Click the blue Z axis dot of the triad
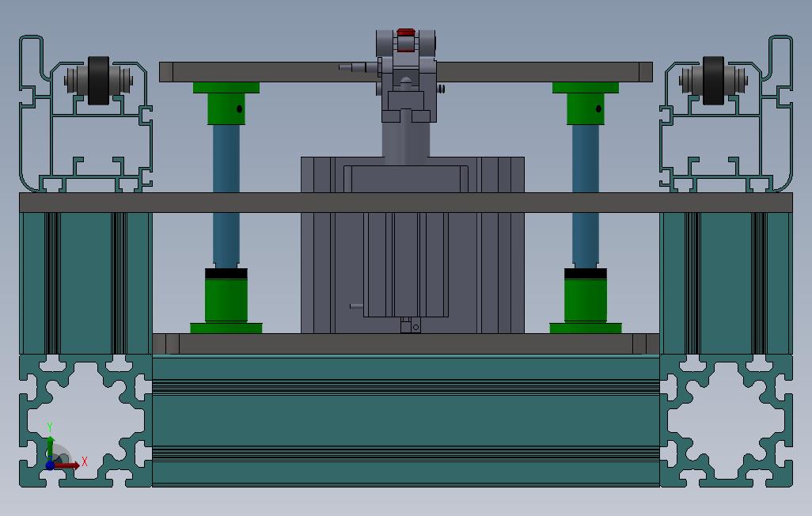812x516 pixels. pos(50,465)
